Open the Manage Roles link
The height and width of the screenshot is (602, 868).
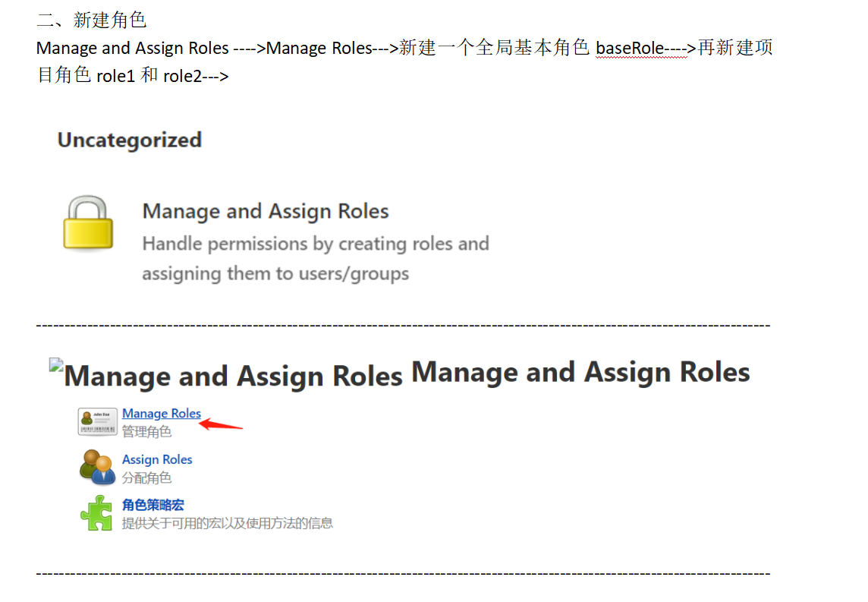(162, 414)
